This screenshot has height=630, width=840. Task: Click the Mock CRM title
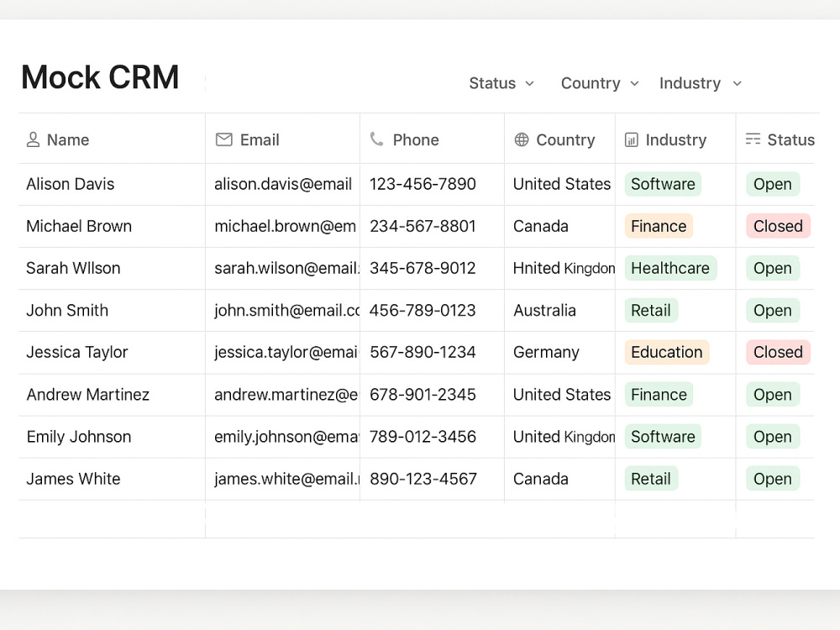[x=100, y=77]
